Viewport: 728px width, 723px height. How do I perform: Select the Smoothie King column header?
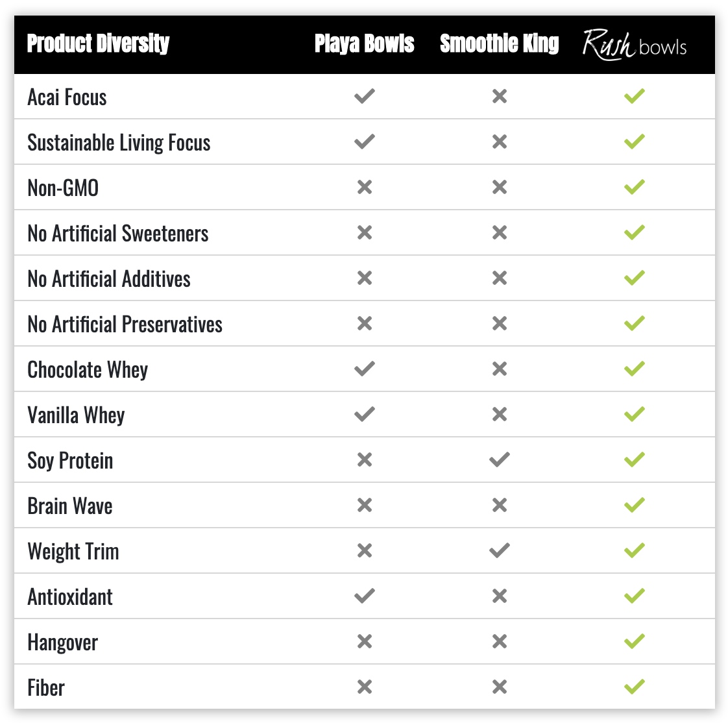tap(500, 43)
